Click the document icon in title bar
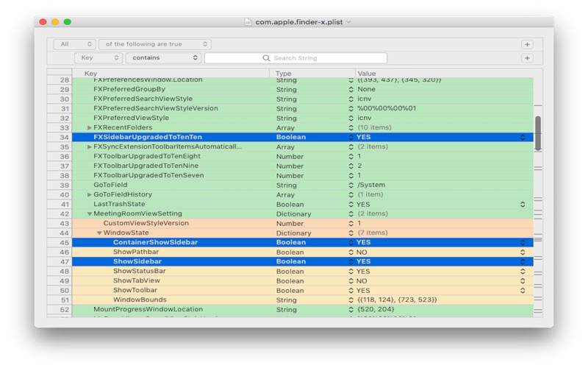The image size is (588, 368). [x=248, y=22]
